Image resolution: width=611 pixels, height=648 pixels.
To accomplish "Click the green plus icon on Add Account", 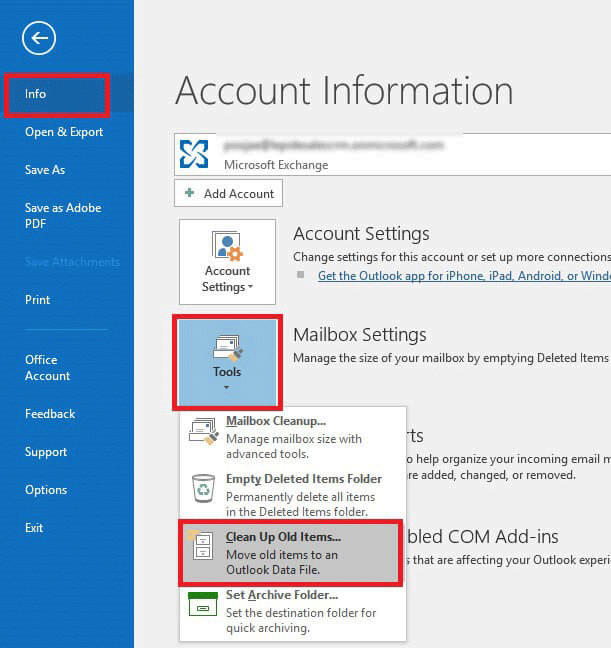I will point(189,193).
